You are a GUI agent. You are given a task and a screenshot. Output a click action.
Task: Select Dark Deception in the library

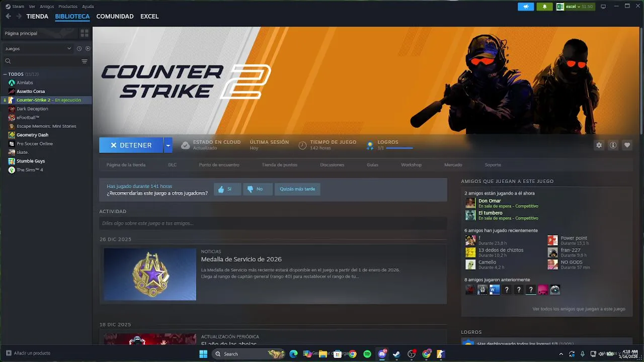coord(32,109)
